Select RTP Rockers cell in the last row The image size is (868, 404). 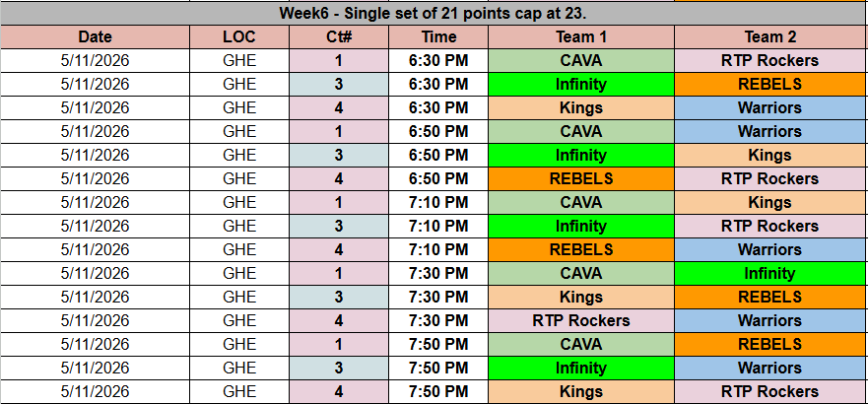pos(770,392)
